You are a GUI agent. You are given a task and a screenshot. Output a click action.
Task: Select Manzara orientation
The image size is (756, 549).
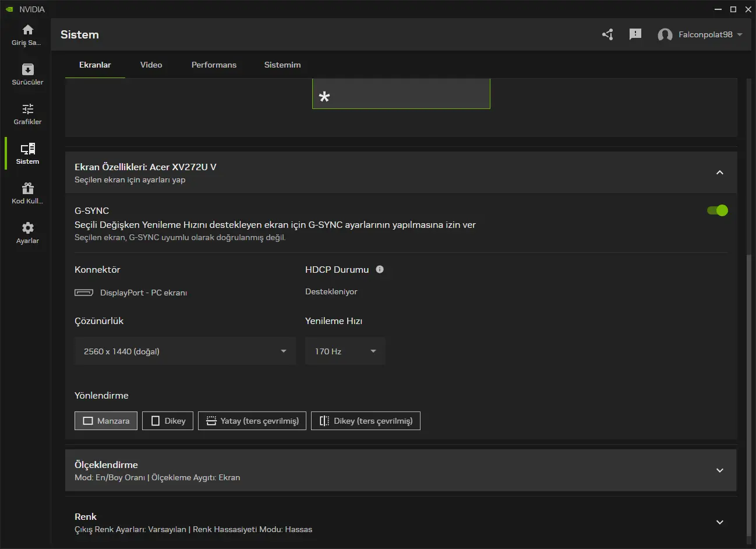point(106,421)
